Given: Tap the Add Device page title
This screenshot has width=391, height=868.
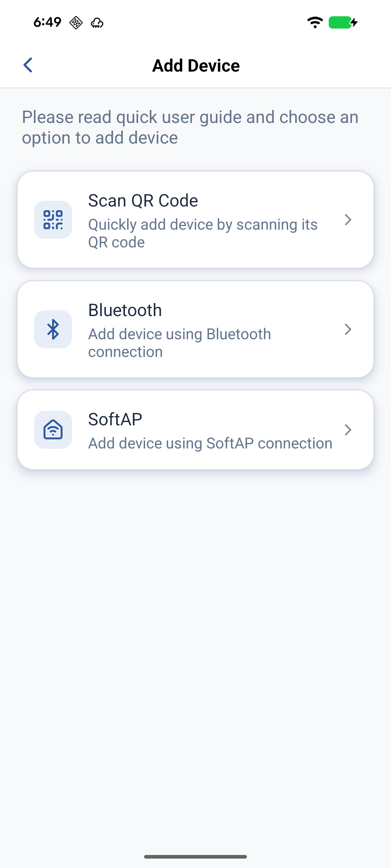Looking at the screenshot, I should (x=196, y=66).
